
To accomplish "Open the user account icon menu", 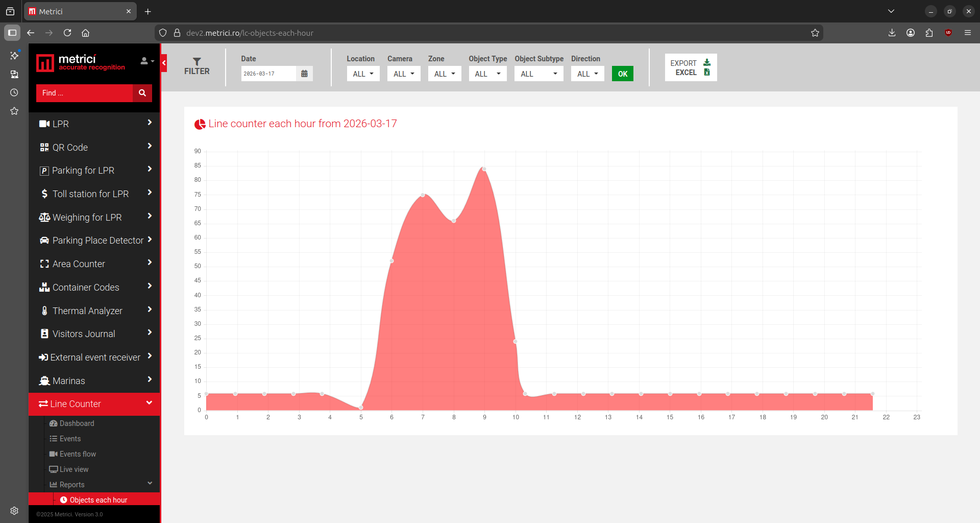I will tap(147, 61).
